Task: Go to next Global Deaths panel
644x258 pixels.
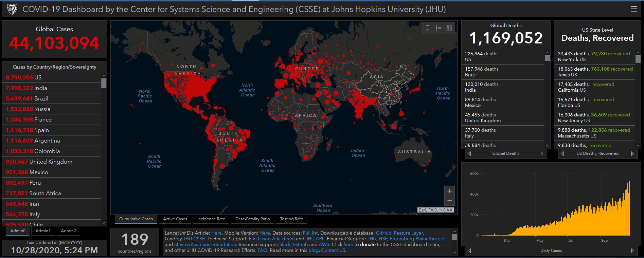Action: point(542,153)
